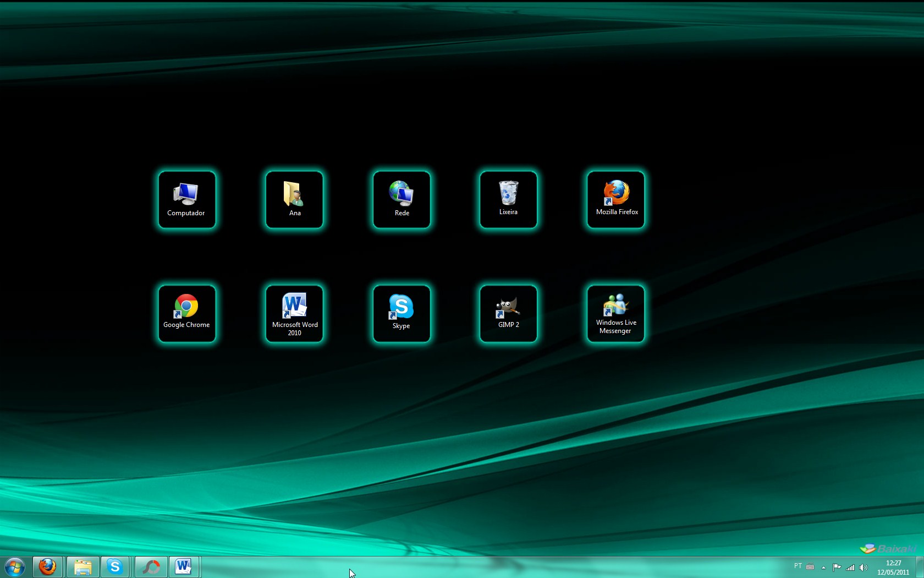Image resolution: width=924 pixels, height=578 pixels.
Task: Open Windows Explorer from the taskbar
Action: tap(82, 567)
